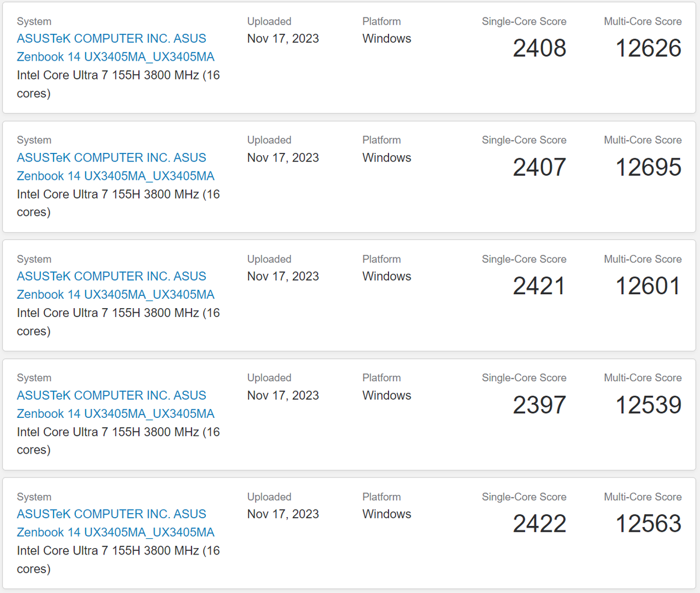700x593 pixels.
Task: Click the multi-core score 12601
Action: (649, 286)
